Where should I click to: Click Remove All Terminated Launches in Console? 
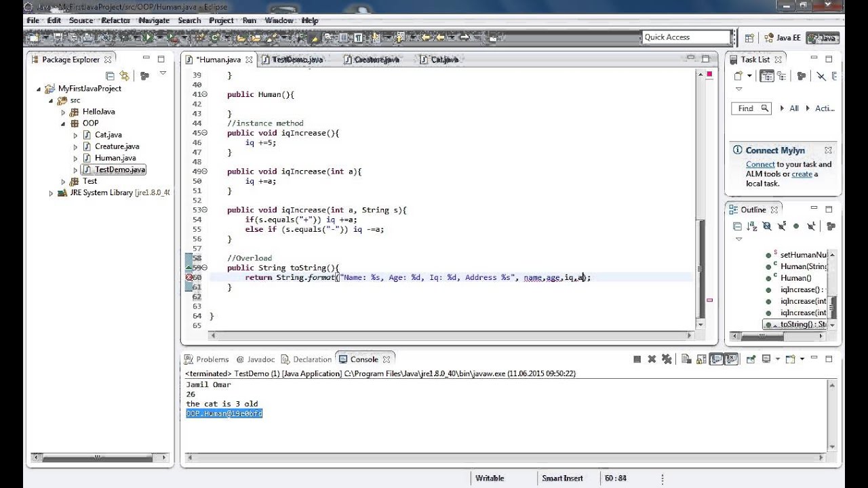[x=667, y=359]
